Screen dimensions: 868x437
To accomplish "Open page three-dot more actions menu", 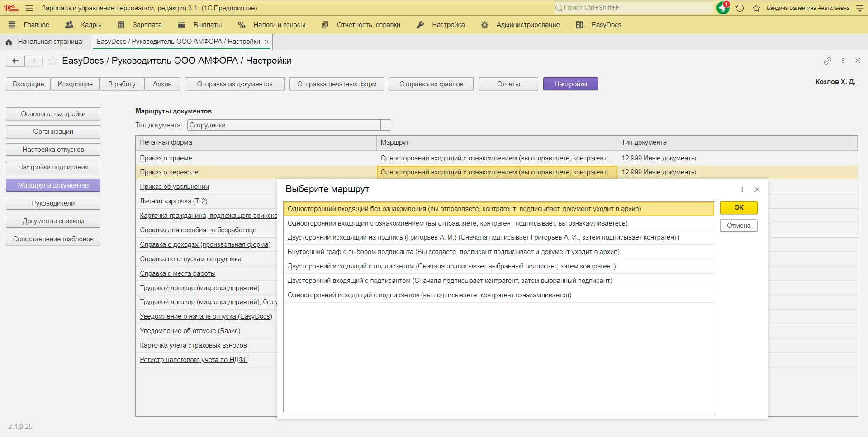I will pos(843,61).
